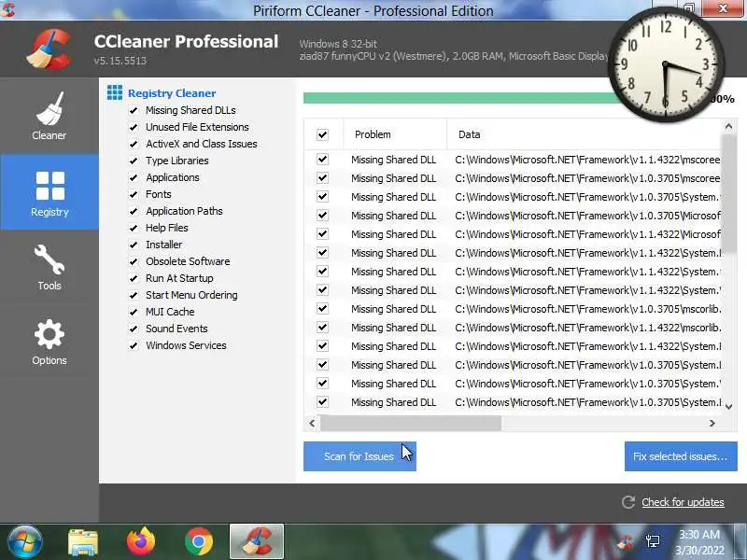Click Fix selected issues button
The image size is (747, 560).
pyautogui.click(x=681, y=456)
